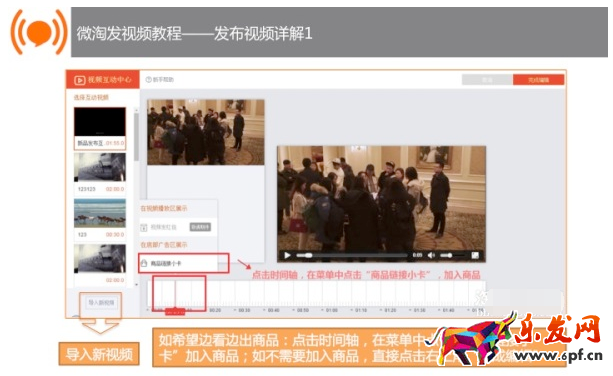Click the 选择互动视频 heading text
The image size is (613, 376).
click(91, 97)
